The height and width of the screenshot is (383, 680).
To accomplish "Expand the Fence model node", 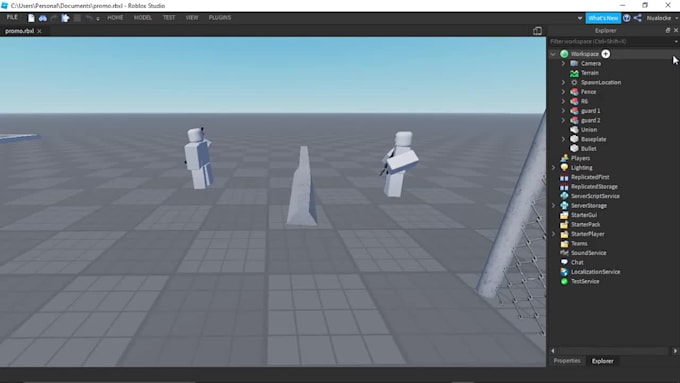I will pyautogui.click(x=563, y=92).
